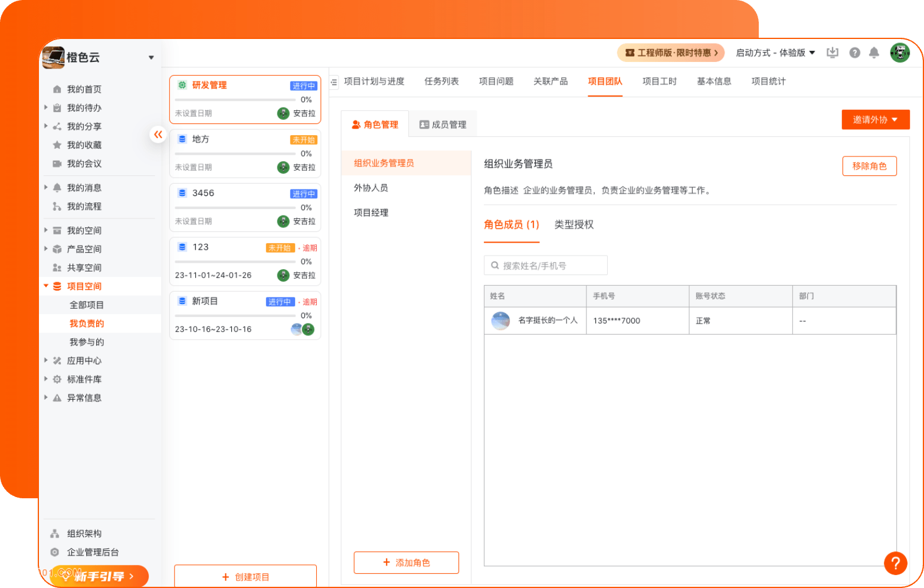Viewport: 924px width, 588px height.
Task: Click the 添加角色 button
Action: click(x=406, y=563)
